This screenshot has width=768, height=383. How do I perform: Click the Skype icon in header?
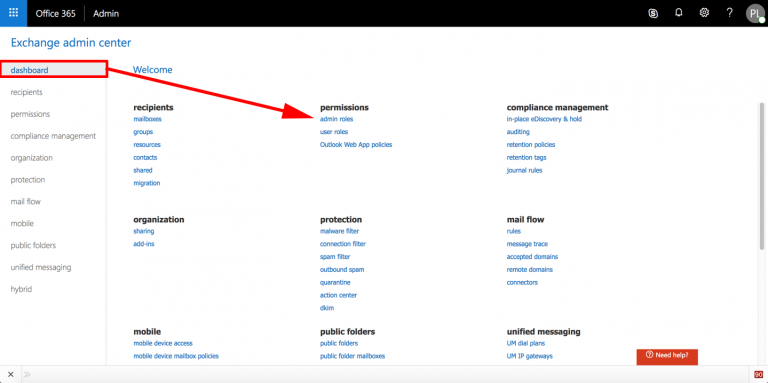653,13
